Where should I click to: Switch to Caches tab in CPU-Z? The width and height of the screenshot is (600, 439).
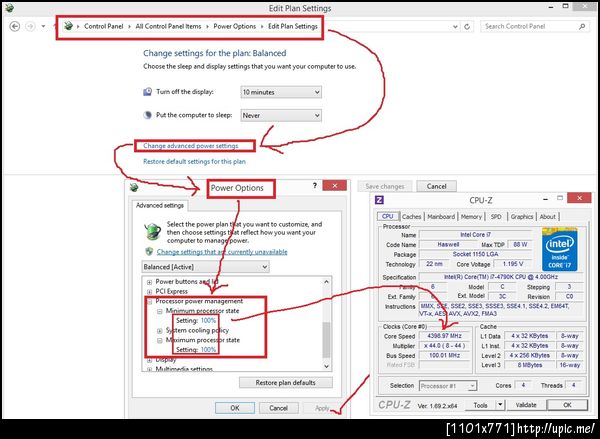point(411,217)
